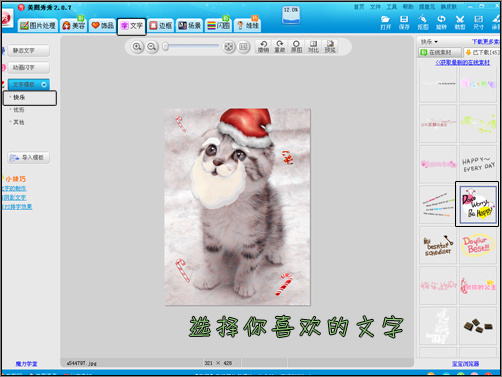Open the 对比 compare view

point(313,47)
